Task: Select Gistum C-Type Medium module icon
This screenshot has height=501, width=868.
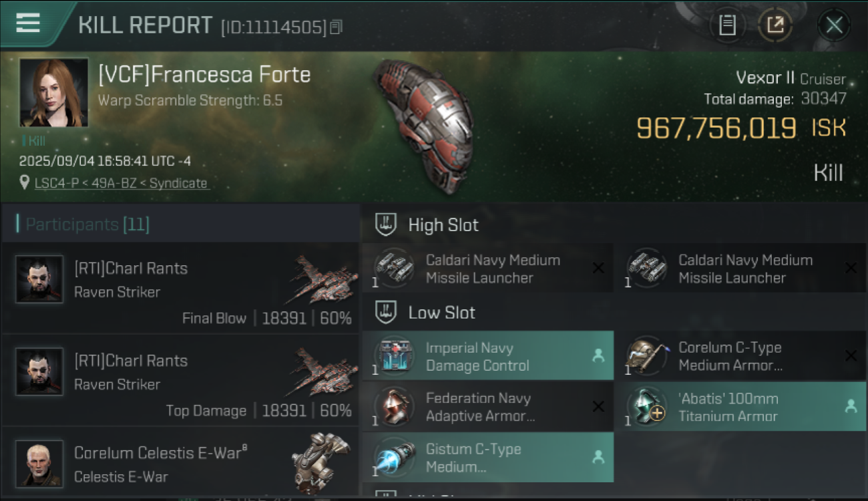Action: [394, 458]
